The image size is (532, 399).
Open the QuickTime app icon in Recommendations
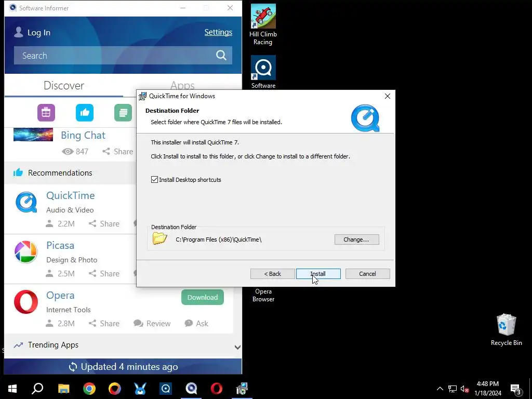coord(26,202)
